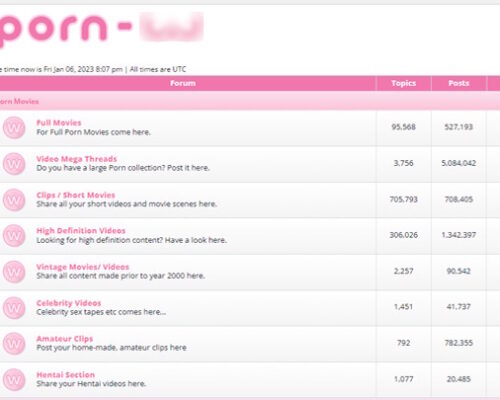Click the forum icon beside Full Movies
This screenshot has height=400, width=500.
click(x=14, y=127)
